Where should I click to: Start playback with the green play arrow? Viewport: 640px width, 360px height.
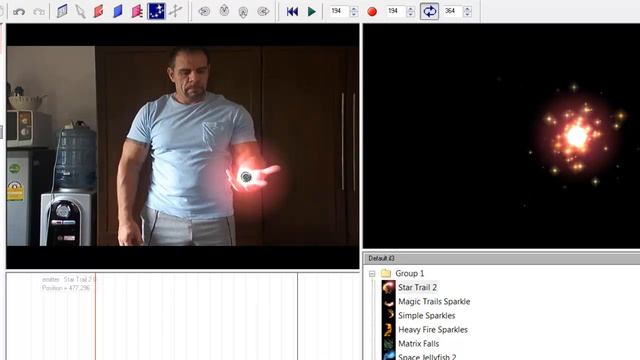311,11
